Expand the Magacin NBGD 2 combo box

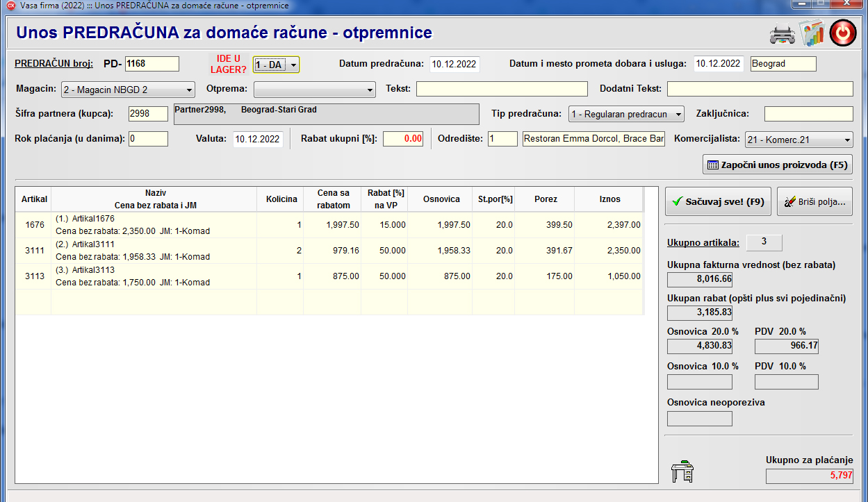128,90
